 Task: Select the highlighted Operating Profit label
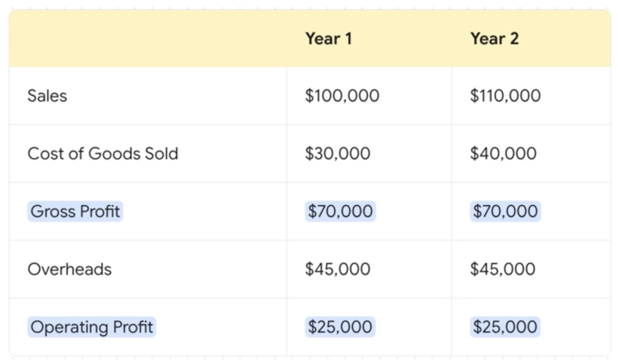[x=92, y=327]
